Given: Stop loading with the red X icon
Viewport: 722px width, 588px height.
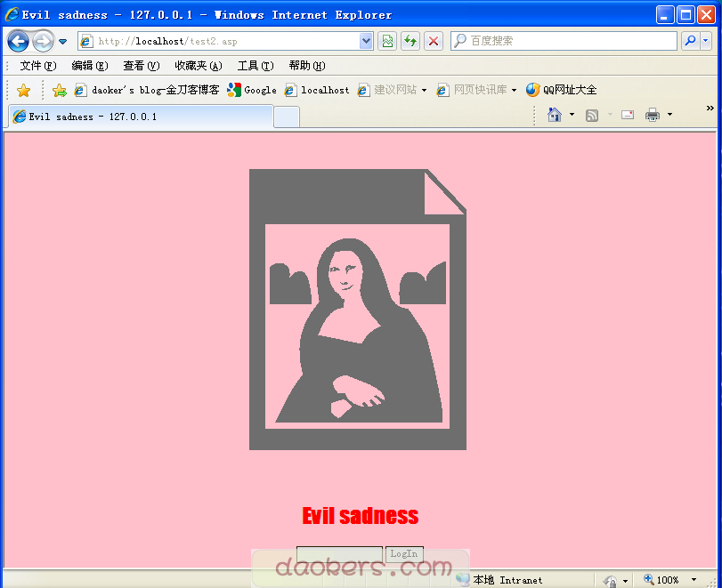Looking at the screenshot, I should pyautogui.click(x=433, y=41).
